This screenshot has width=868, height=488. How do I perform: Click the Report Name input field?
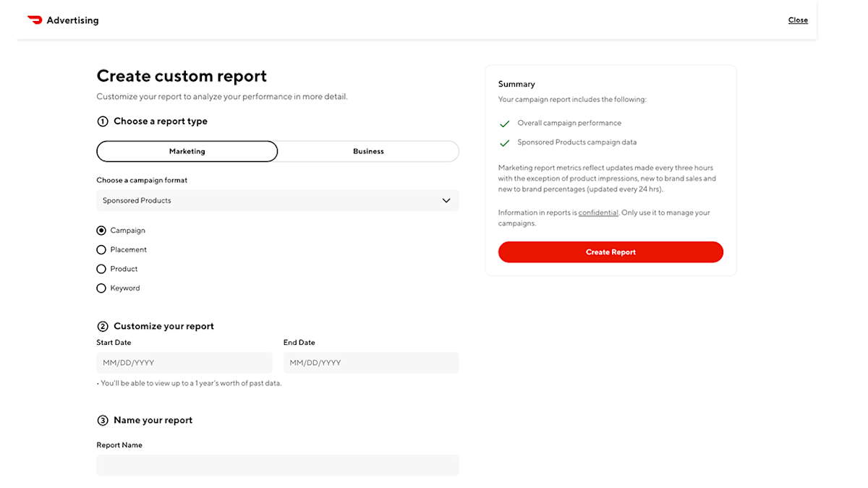coord(277,465)
